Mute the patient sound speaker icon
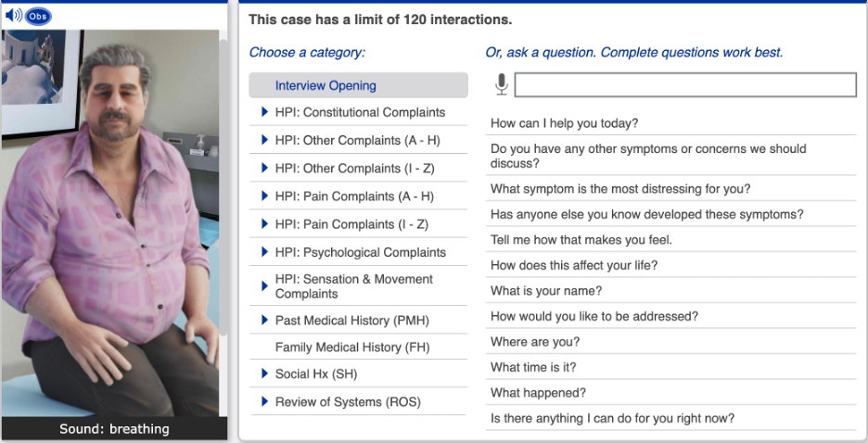The image size is (868, 443). [13, 16]
